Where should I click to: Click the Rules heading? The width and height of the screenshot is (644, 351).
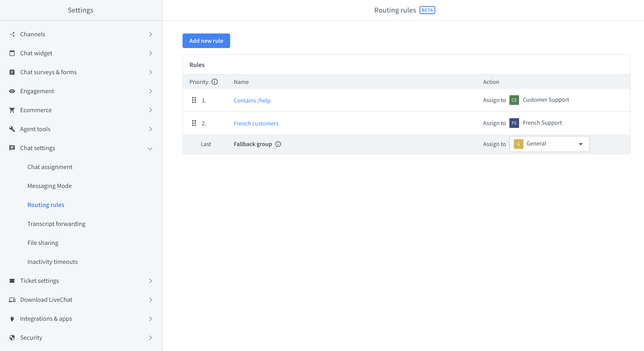(x=197, y=65)
